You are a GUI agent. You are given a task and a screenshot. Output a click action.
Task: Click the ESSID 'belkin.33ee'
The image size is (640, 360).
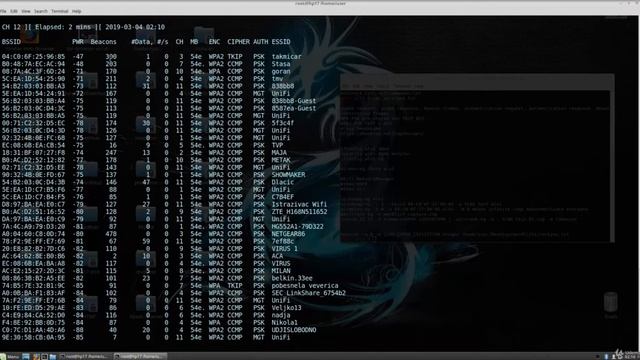292,278
